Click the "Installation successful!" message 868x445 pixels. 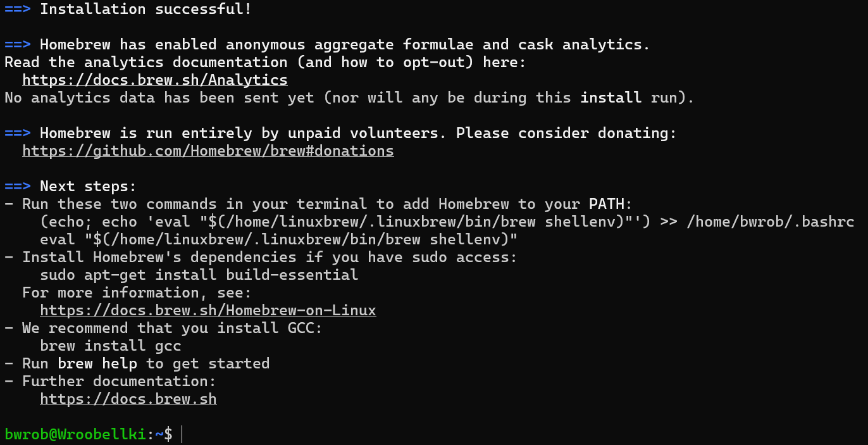click(x=146, y=9)
